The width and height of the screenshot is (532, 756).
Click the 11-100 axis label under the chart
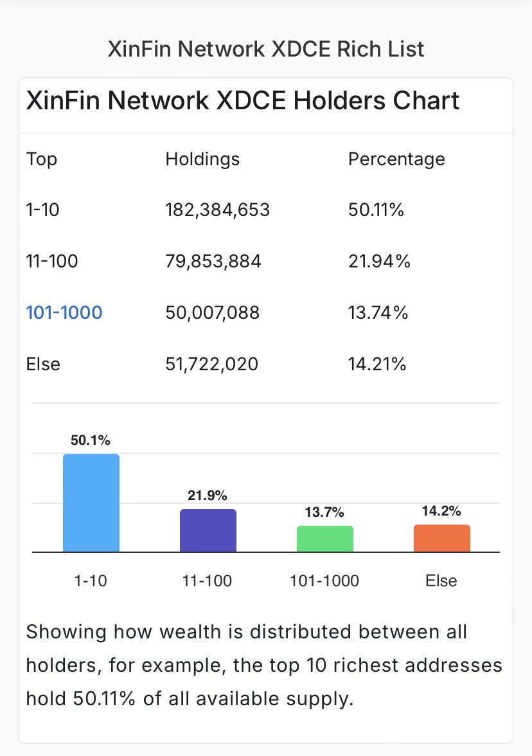point(208,581)
